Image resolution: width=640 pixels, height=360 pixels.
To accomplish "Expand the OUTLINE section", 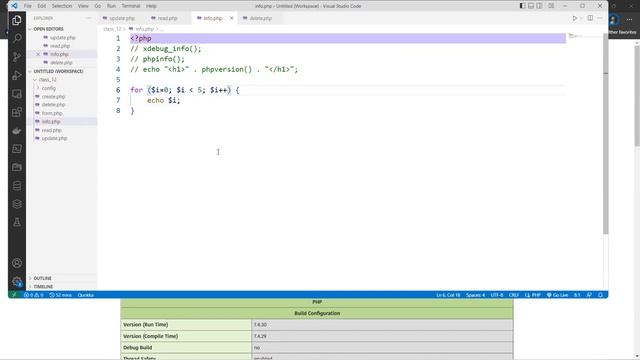I will pos(42,278).
